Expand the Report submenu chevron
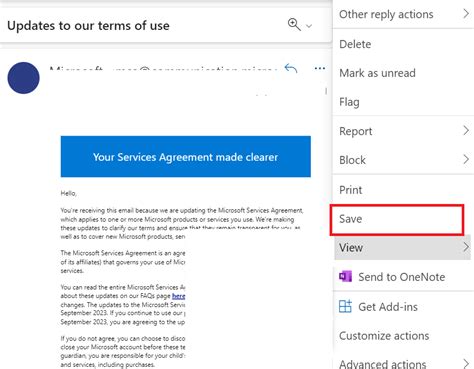 click(466, 130)
